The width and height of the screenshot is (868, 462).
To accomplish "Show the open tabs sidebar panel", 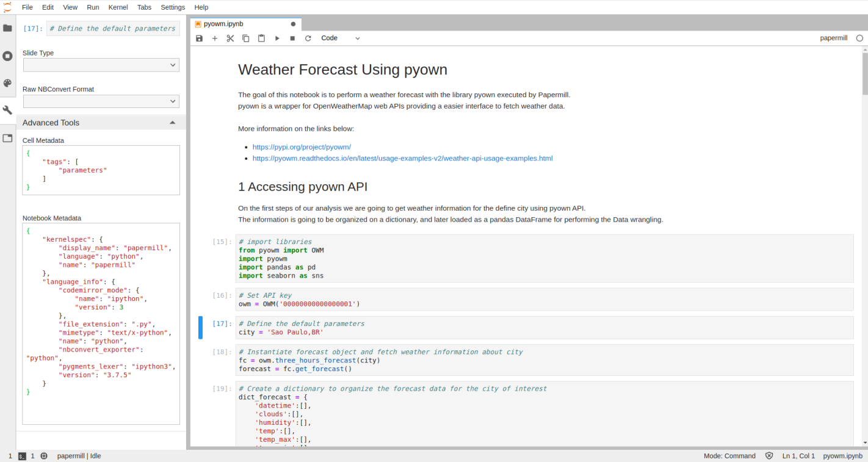I will tap(7, 137).
